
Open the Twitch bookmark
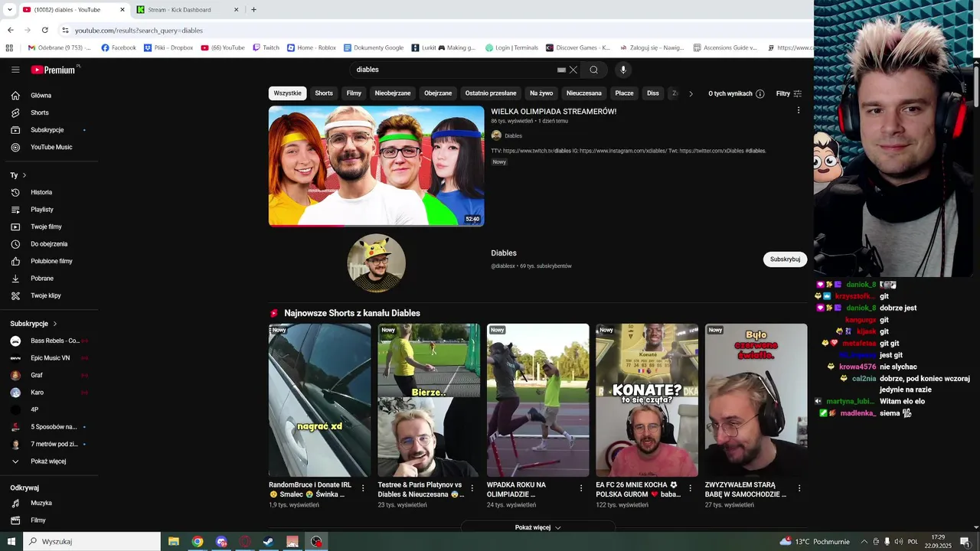(266, 47)
